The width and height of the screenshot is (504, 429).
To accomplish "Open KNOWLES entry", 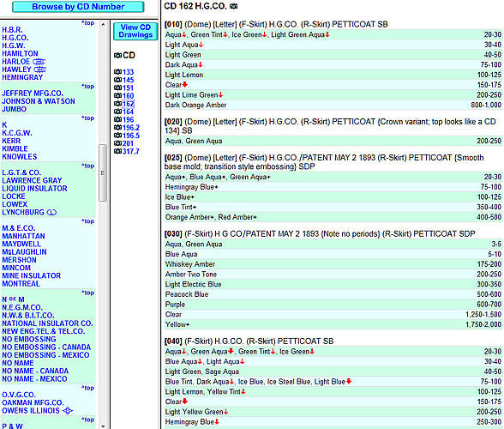I will point(19,157).
